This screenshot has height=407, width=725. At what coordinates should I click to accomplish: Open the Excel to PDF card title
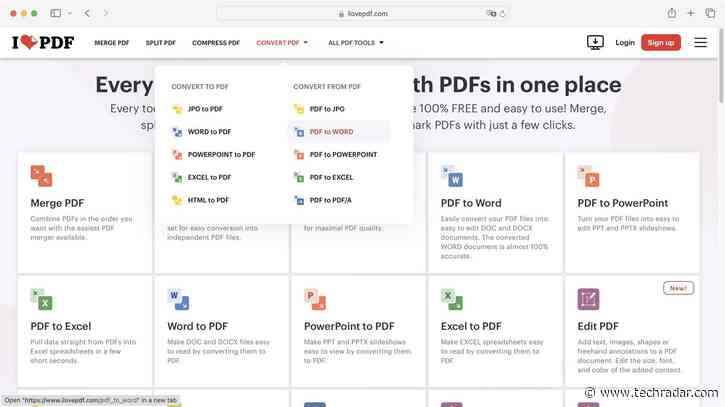pos(471,327)
